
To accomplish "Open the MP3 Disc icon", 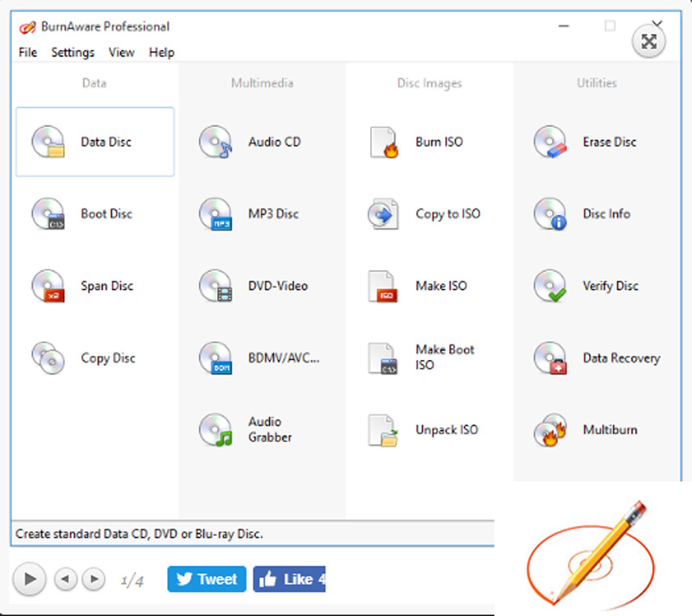I will [x=215, y=214].
